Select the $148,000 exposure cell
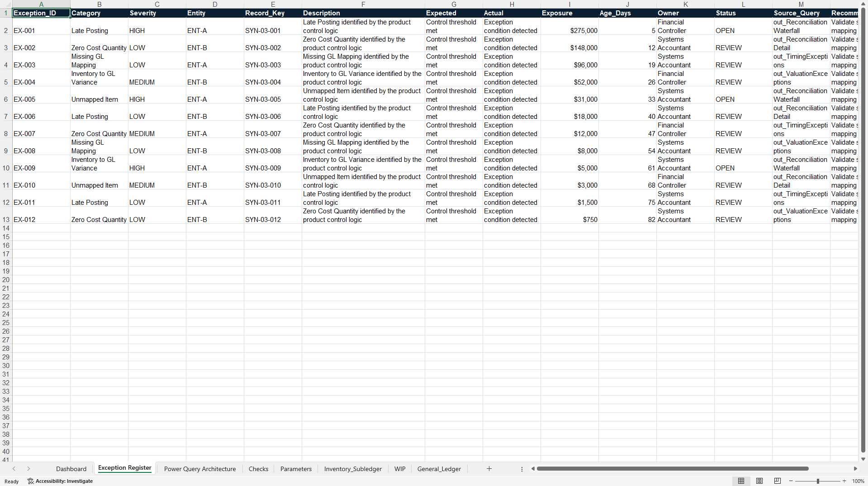 [x=569, y=43]
